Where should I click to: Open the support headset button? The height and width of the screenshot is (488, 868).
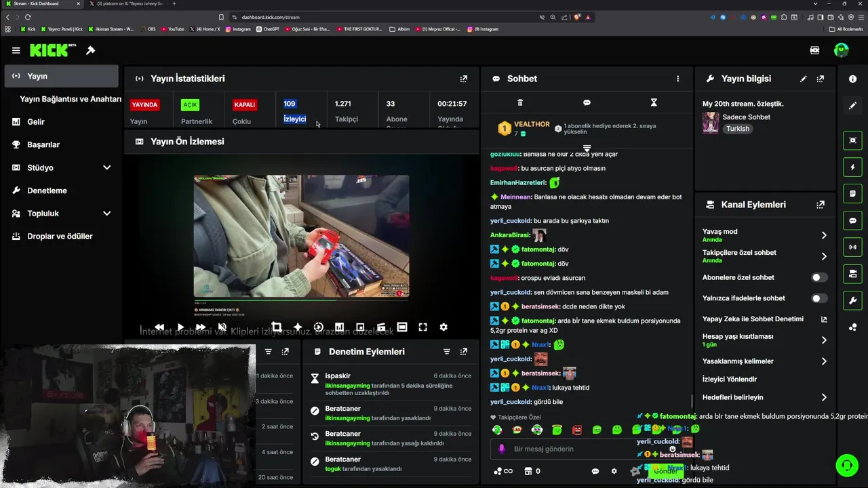847,466
